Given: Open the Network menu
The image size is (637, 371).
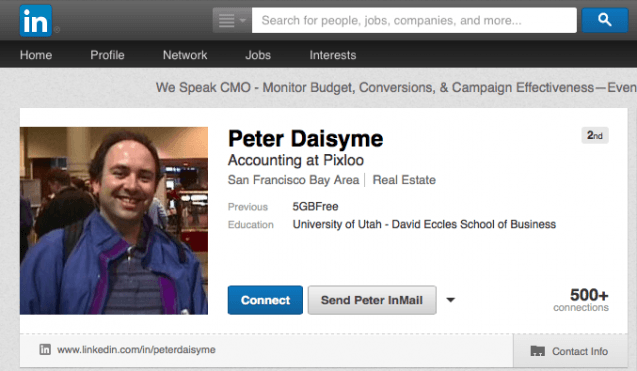Looking at the screenshot, I should pyautogui.click(x=185, y=55).
